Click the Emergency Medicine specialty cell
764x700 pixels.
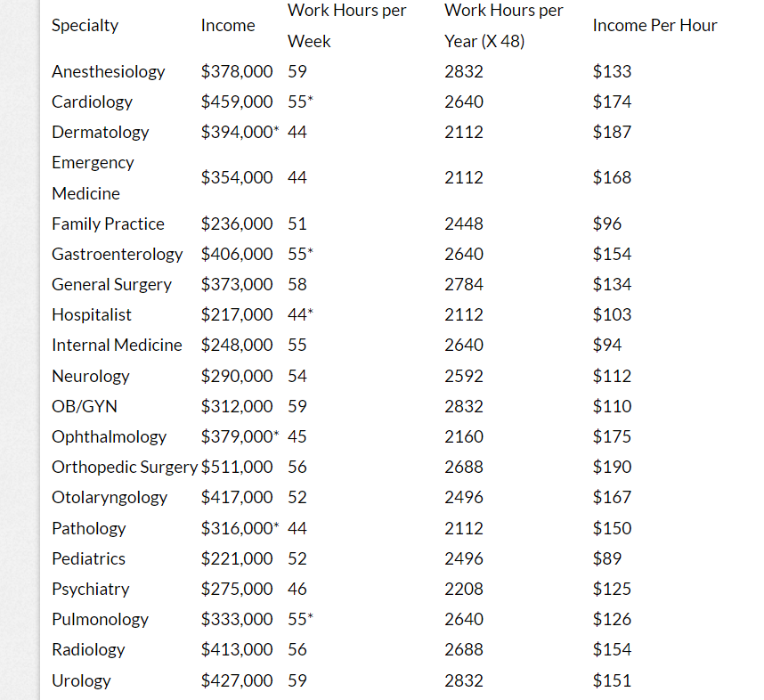(93, 177)
